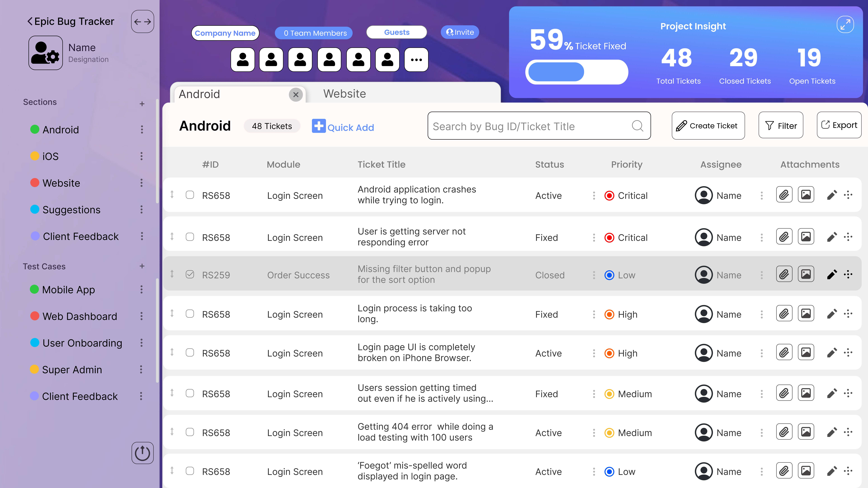Open the paperclip attachment on the RS259 row

tap(784, 274)
